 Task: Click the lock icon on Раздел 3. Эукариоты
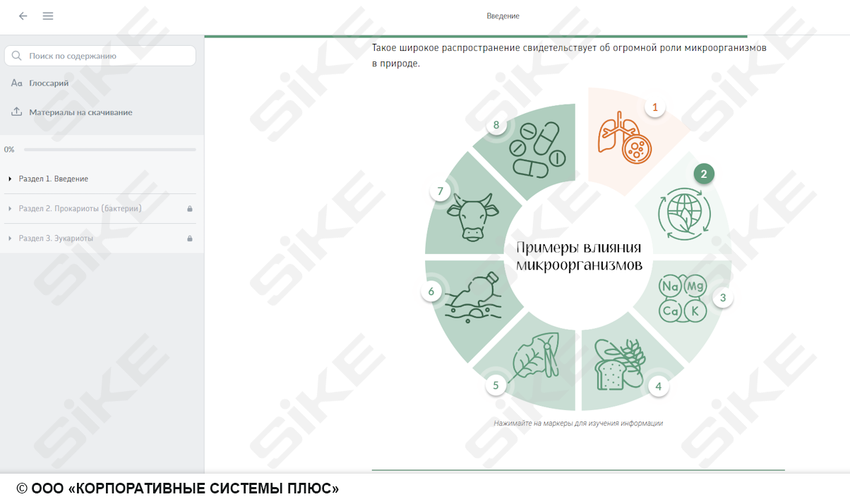coord(189,238)
